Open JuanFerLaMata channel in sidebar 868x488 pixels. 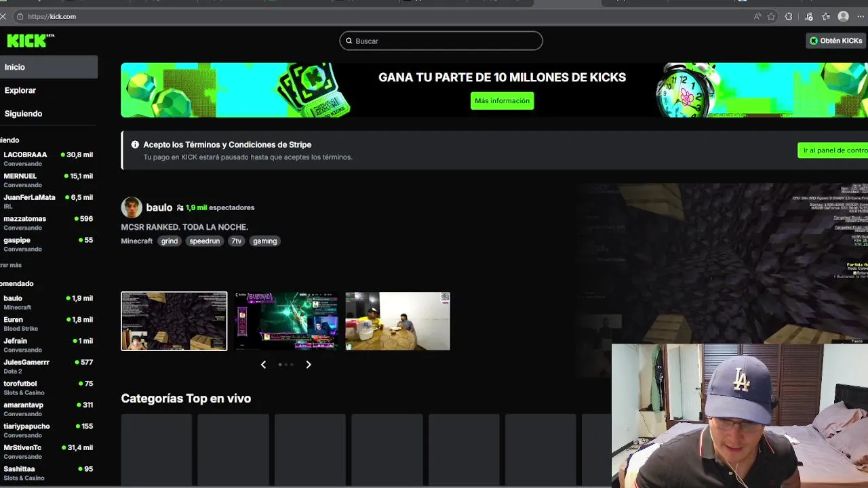click(x=49, y=201)
